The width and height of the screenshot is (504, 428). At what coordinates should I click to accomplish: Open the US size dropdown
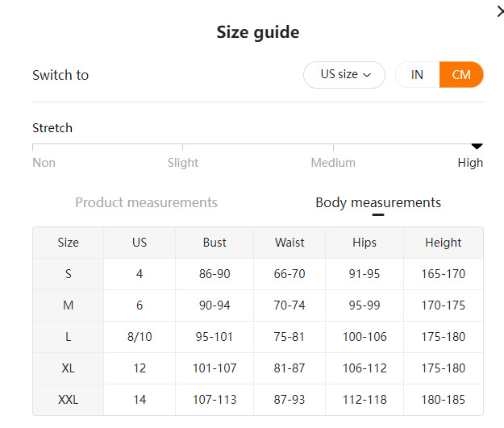(344, 74)
